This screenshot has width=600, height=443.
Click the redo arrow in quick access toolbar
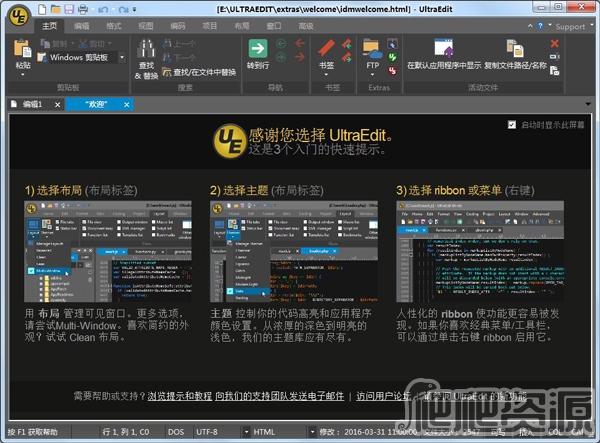(123, 9)
